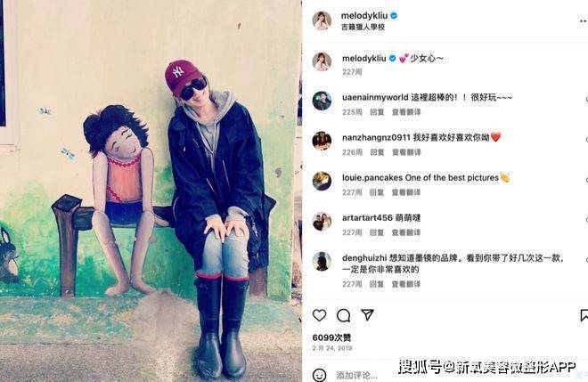Open uaenainmyworld's avatar picture

tap(322, 101)
